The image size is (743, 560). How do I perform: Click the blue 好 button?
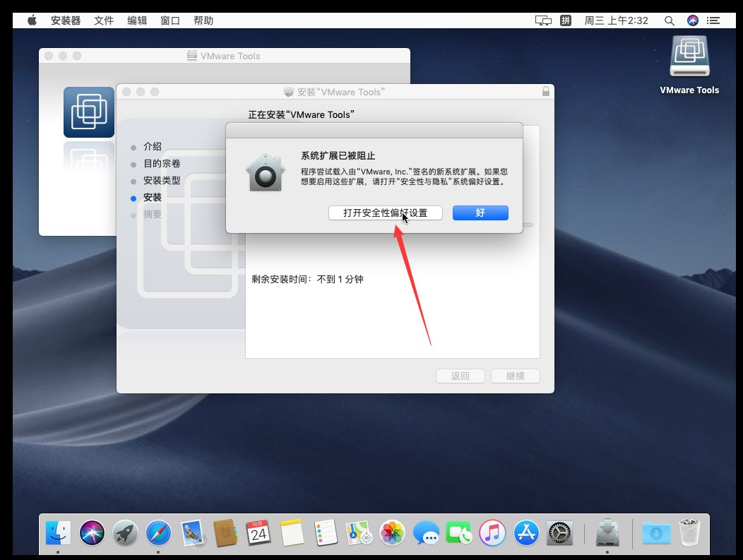pyautogui.click(x=480, y=213)
